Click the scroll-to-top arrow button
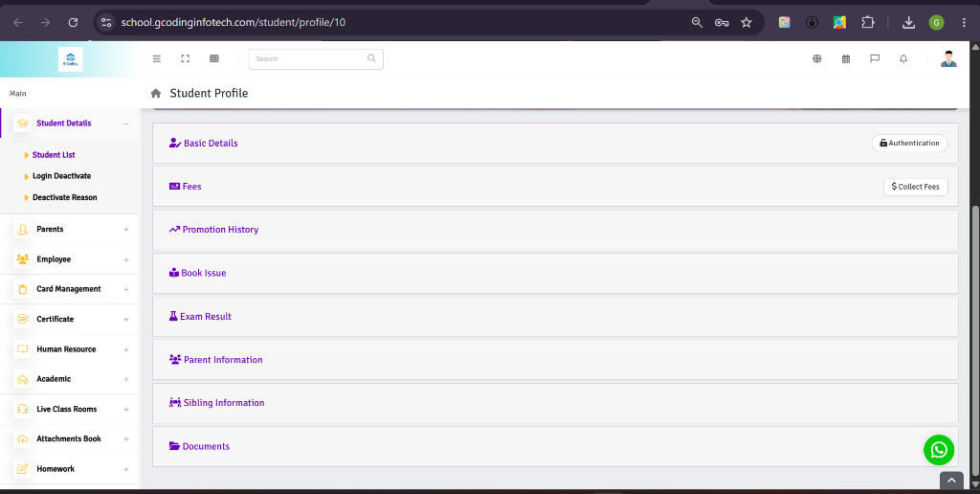Image resolution: width=980 pixels, height=494 pixels. pyautogui.click(x=951, y=481)
